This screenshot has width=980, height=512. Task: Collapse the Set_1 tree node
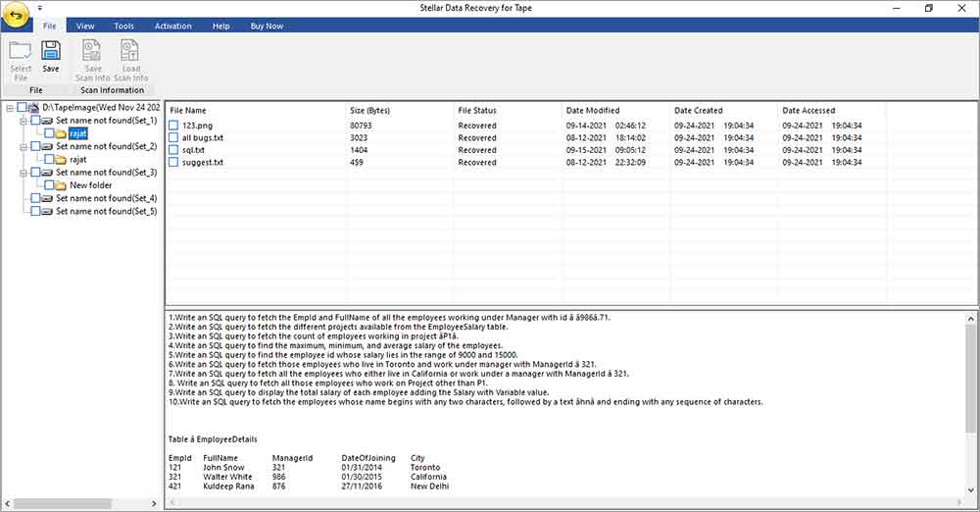(x=22, y=120)
